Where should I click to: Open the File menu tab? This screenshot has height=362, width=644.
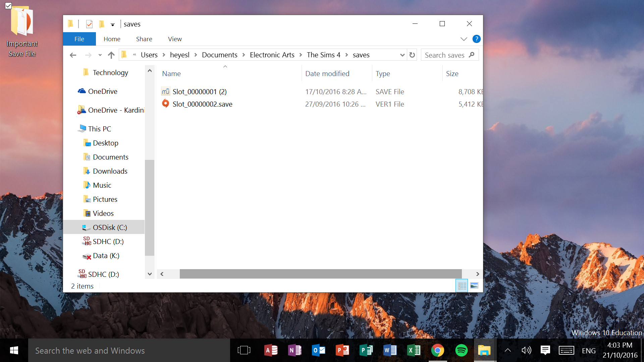click(79, 39)
